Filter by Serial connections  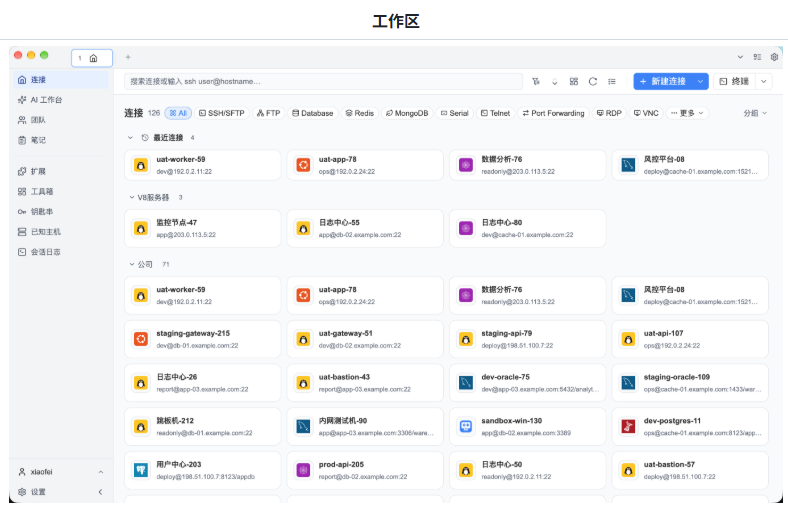coord(454,113)
